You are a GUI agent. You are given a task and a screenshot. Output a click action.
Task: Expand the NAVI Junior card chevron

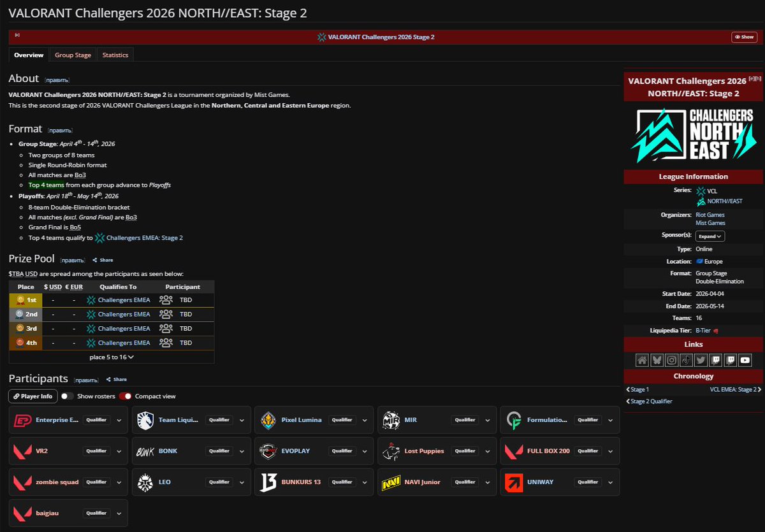coord(488,482)
